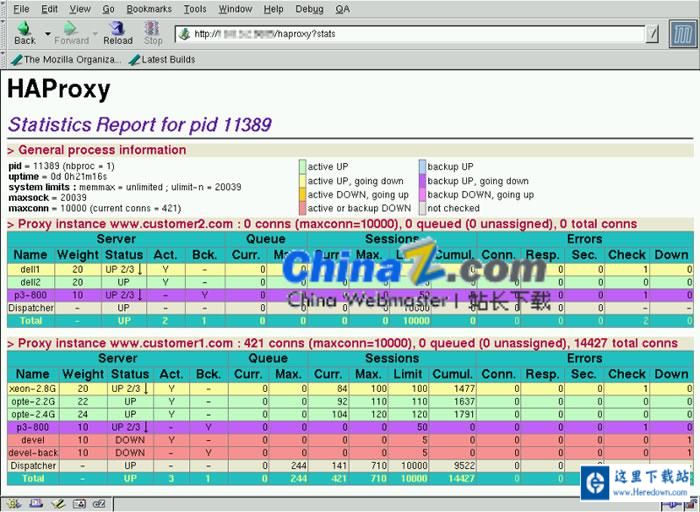Click the 'devel-back' server name cell
The width and height of the screenshot is (700, 512).
tap(33, 453)
